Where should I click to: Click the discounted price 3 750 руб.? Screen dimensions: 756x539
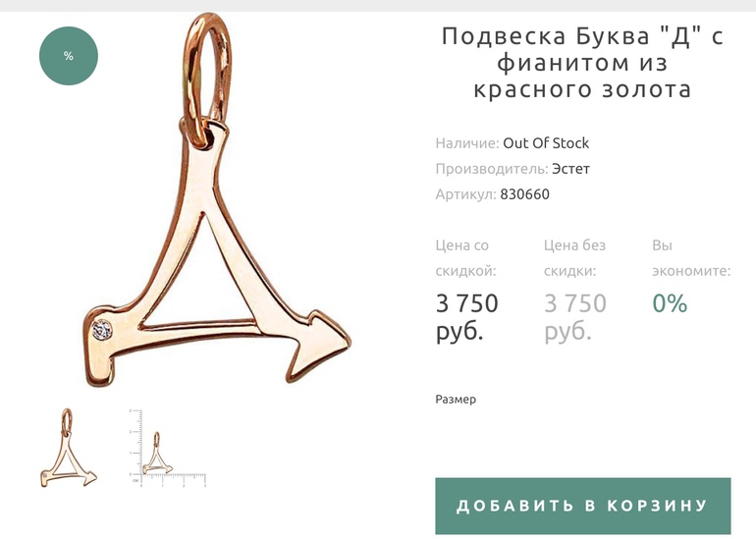tap(466, 317)
